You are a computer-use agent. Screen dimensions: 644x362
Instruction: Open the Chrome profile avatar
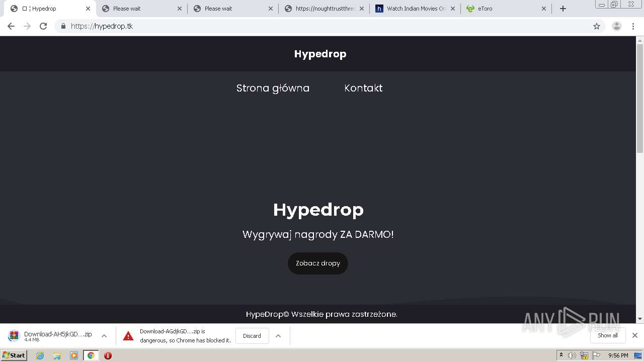(617, 26)
